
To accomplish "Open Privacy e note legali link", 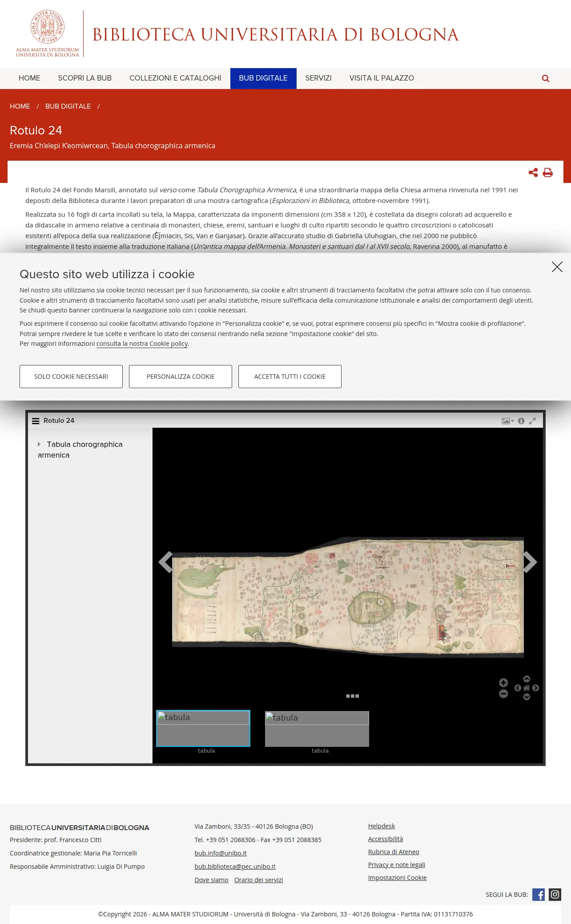I will pos(397,865).
